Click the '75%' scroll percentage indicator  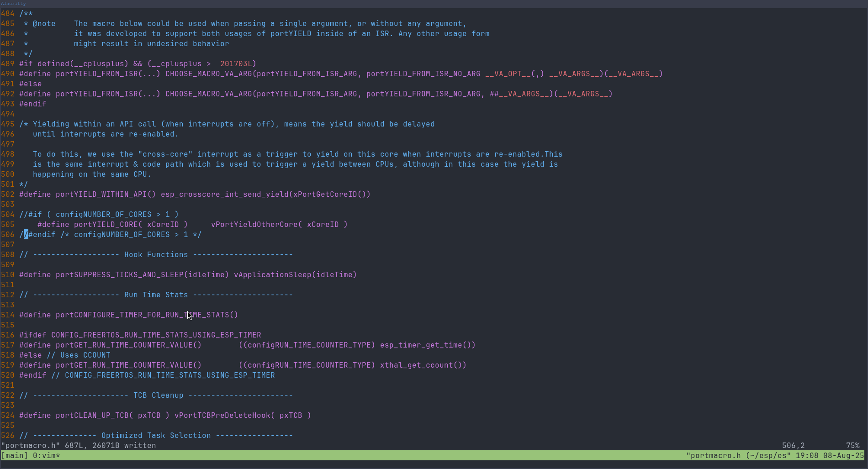(852, 445)
